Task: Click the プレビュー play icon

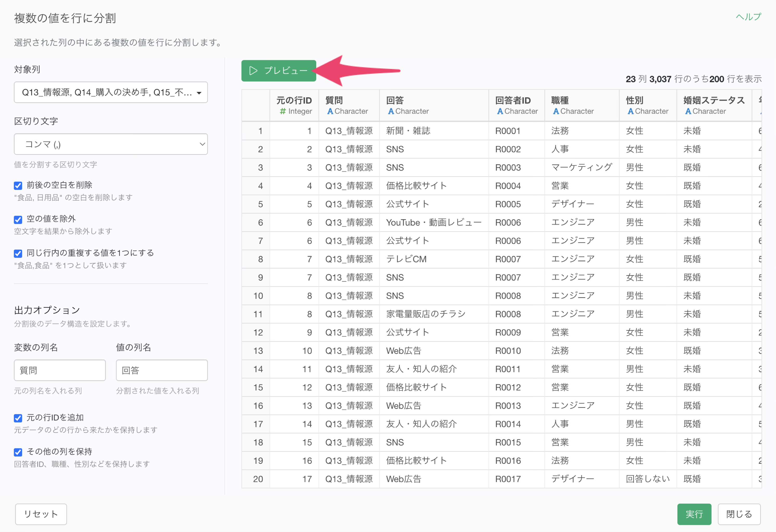Action: [x=253, y=71]
